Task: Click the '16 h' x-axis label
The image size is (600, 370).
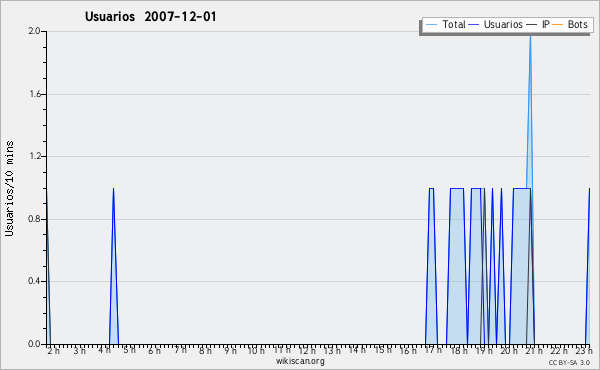Action: [x=408, y=350]
